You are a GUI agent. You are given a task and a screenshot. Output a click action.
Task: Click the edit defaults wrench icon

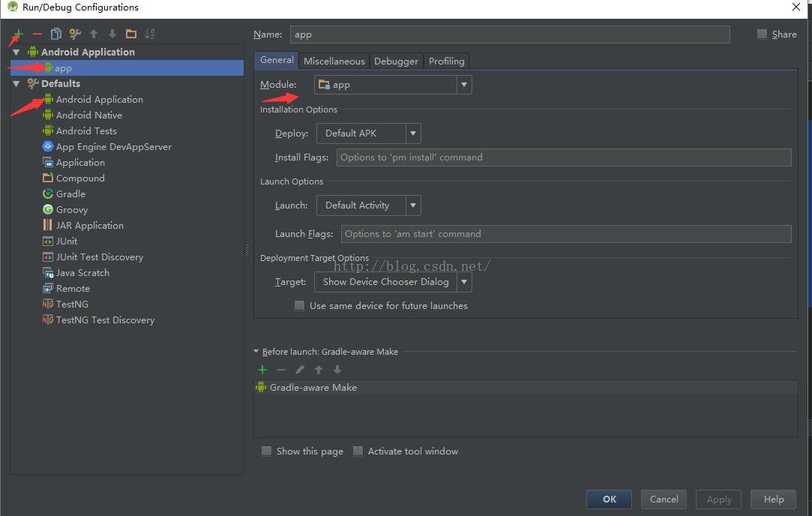(x=75, y=34)
